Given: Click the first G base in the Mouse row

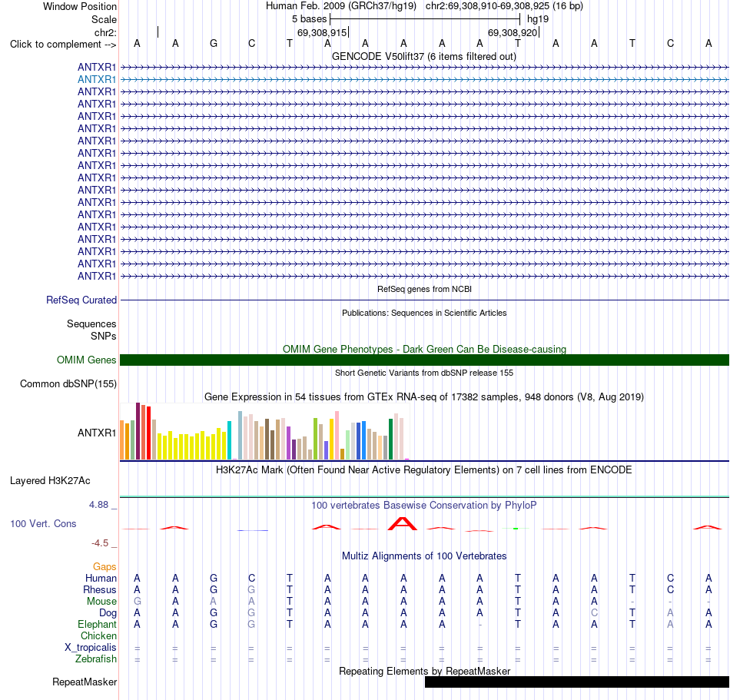Looking at the screenshot, I should click(137, 602).
